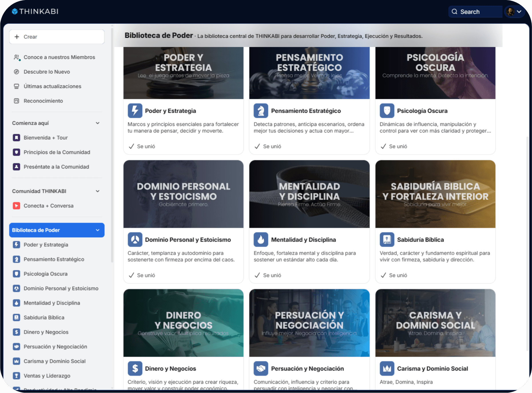Open Dominio Personal y Estoicismo in sidebar
Viewport: 532px width, 393px height.
pos(57,289)
